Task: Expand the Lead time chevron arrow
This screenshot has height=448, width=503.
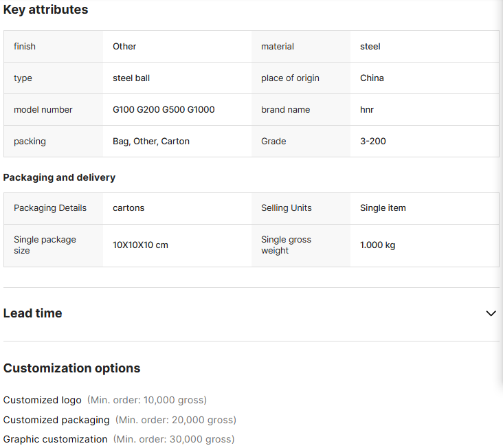Action: [491, 313]
